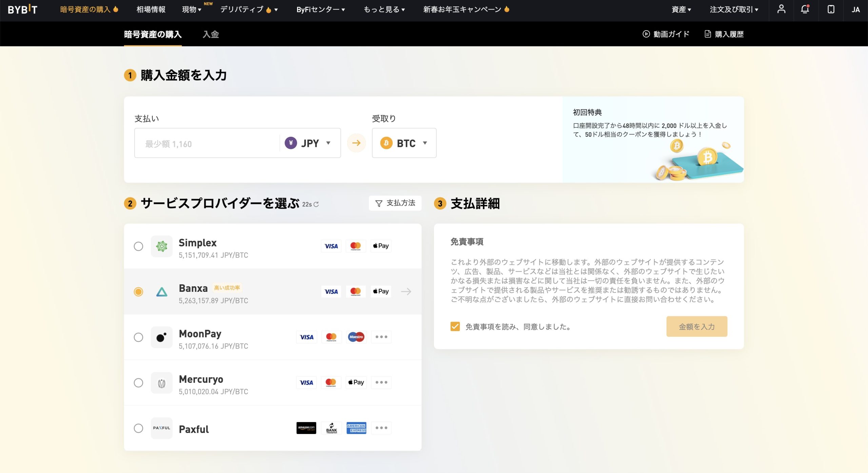This screenshot has width=868, height=473.
Task: Click the Apple Pay icon beside Simplex
Action: click(380, 246)
